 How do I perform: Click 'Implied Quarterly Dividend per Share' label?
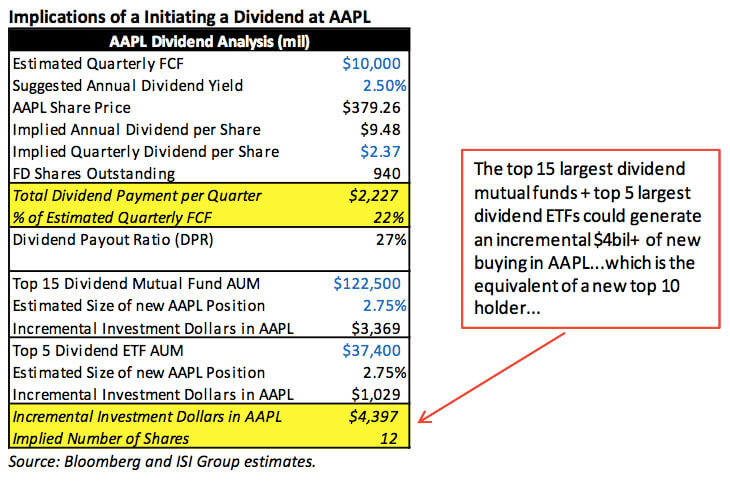146,152
